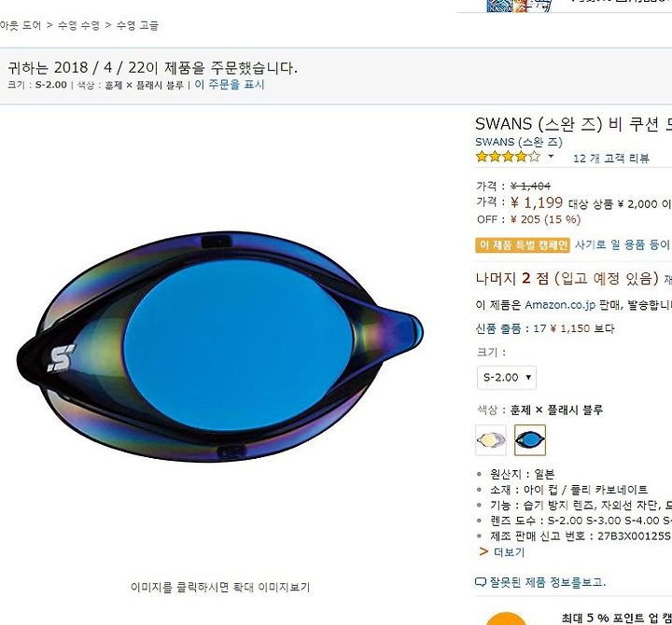Open the SWANS (스완 즈) brand link
This screenshot has width=672, height=625.
pos(519,142)
